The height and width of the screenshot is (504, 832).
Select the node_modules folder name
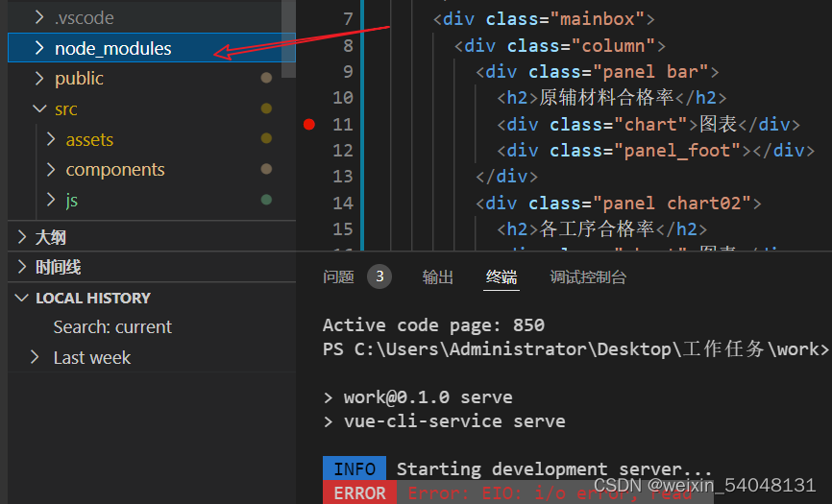click(x=113, y=48)
